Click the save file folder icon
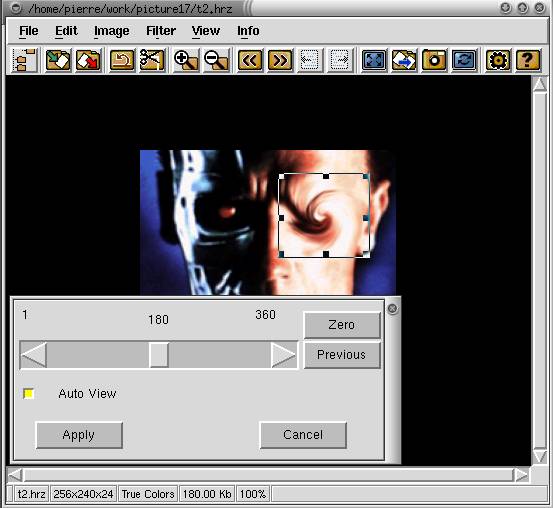The height and width of the screenshot is (508, 553). point(88,60)
